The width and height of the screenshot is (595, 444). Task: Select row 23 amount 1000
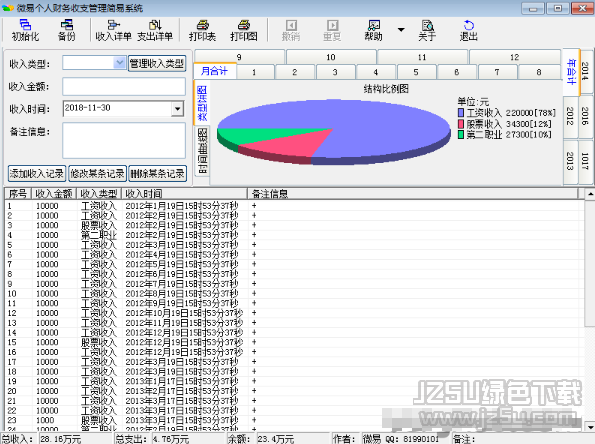45,420
